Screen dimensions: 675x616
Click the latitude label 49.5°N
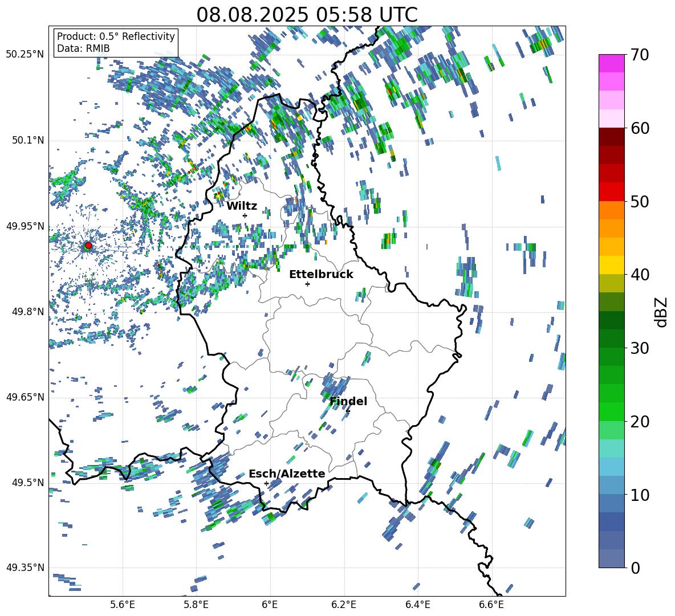coord(27,482)
